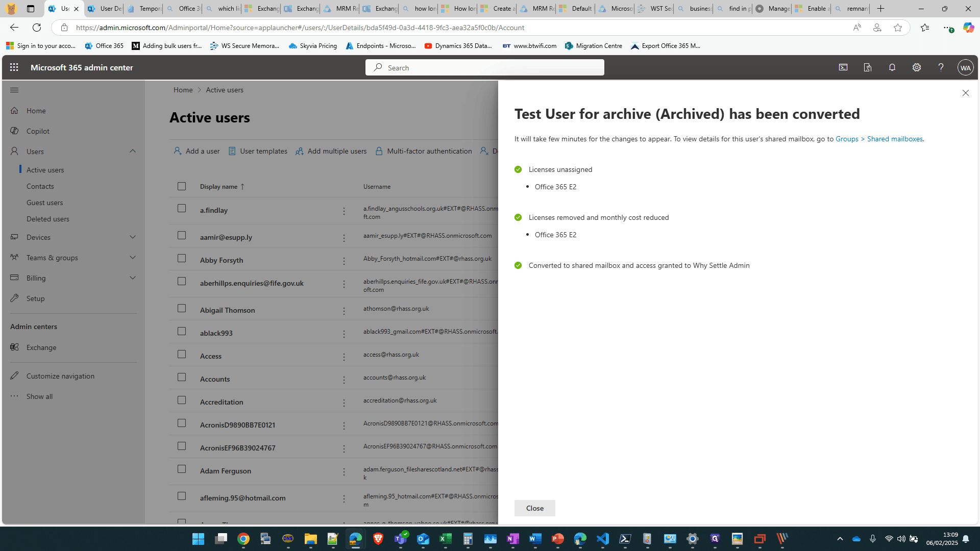
Task: Expand the Billing navigation section
Action: click(x=133, y=278)
